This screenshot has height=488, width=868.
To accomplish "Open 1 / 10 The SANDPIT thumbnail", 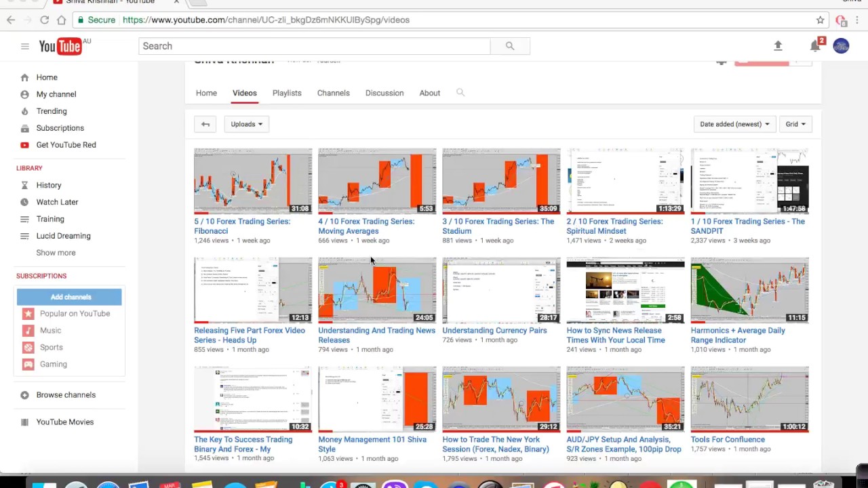I will pyautogui.click(x=749, y=182).
